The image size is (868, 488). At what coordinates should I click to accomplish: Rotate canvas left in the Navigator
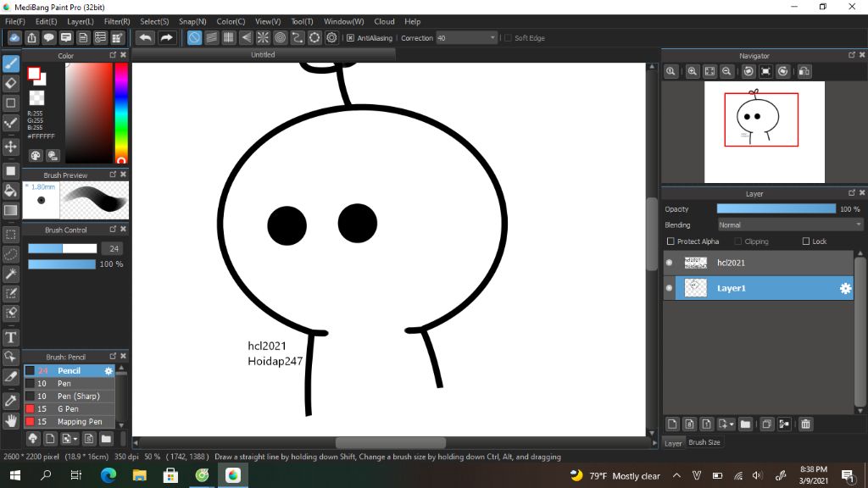pyautogui.click(x=748, y=71)
